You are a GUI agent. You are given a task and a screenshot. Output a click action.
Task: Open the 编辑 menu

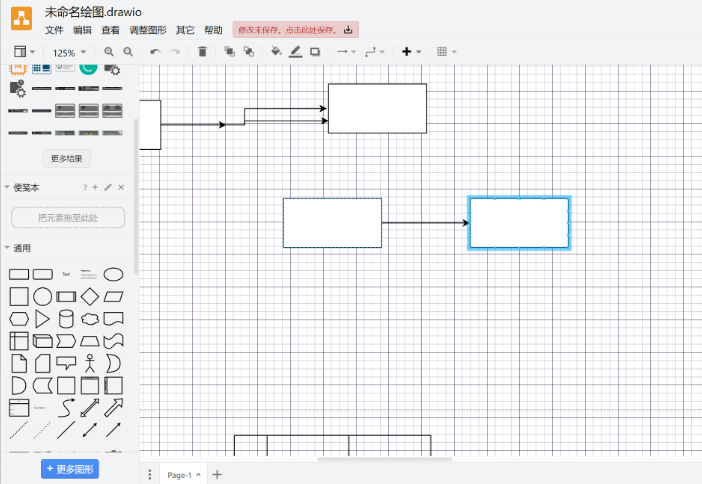[82, 30]
